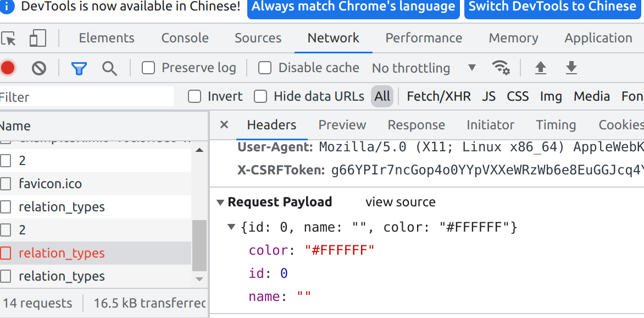Collapse the Request Payload section
Image resolution: width=644 pixels, height=318 pixels.
point(220,202)
